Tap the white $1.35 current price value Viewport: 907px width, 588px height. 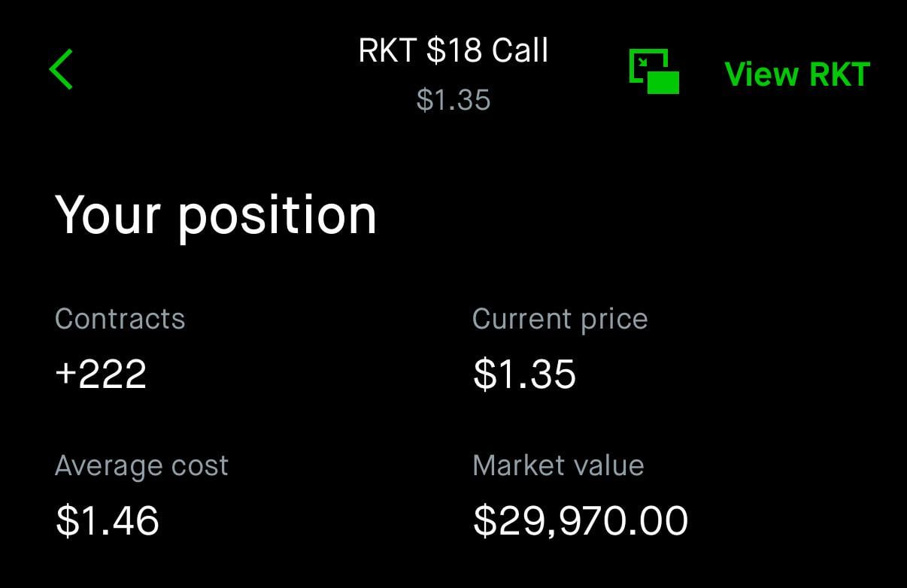(524, 374)
